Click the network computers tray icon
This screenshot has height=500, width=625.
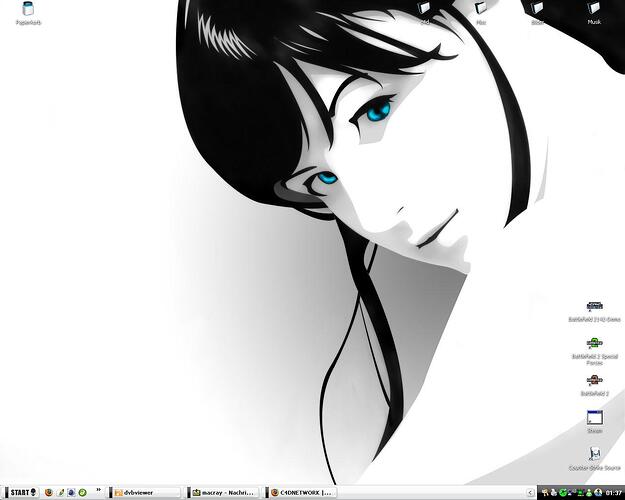[571, 493]
